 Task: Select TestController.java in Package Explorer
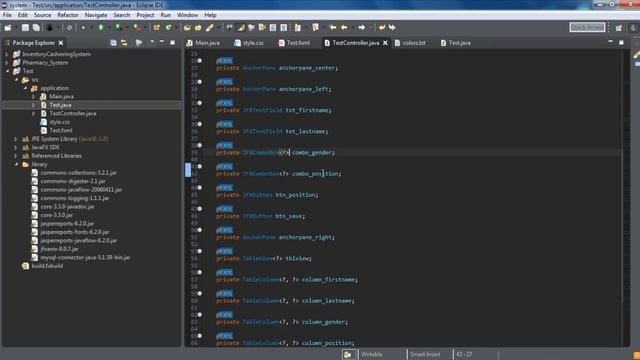73,113
